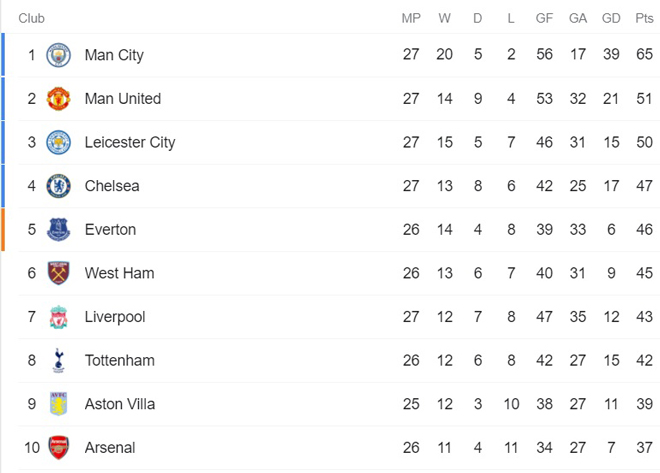The height and width of the screenshot is (473, 660).
Task: Click the Man United club crest
Action: (x=59, y=99)
